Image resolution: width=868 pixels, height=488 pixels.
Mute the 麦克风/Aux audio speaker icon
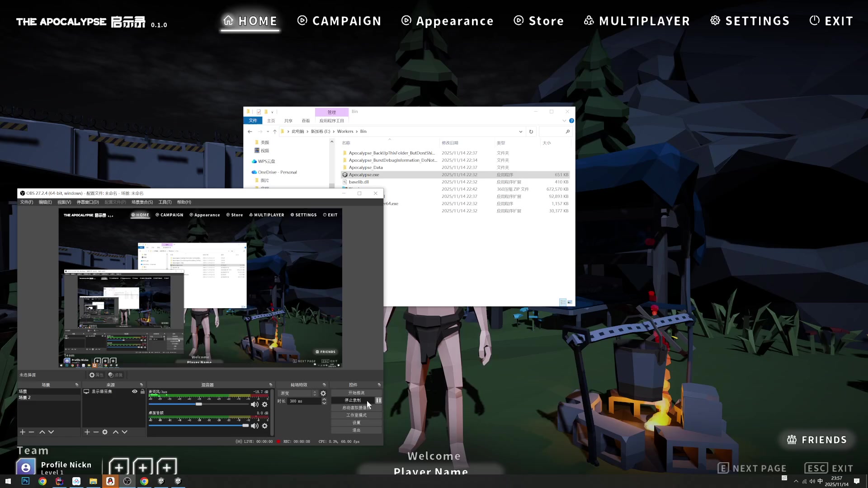point(255,404)
